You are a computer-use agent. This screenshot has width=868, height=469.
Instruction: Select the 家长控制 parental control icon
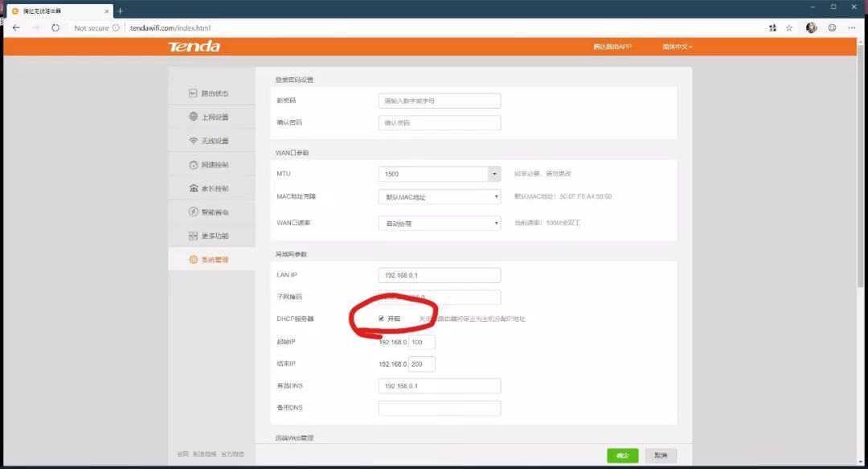193,188
